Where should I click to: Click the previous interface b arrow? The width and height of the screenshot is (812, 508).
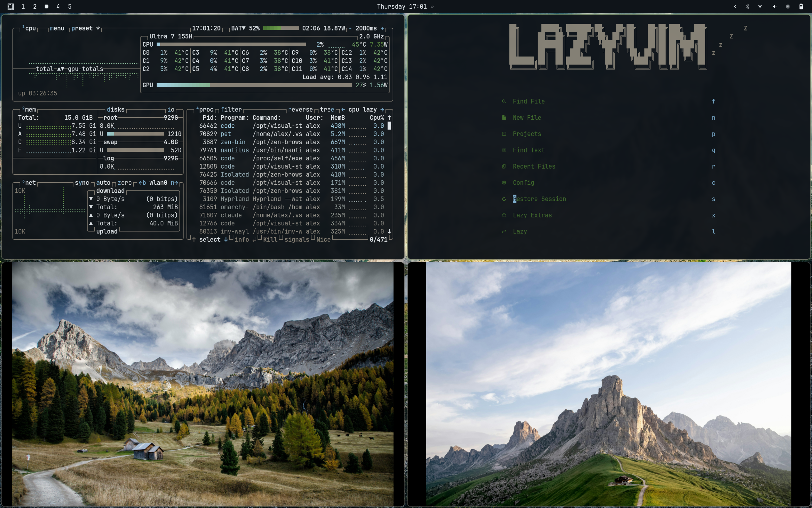142,183
